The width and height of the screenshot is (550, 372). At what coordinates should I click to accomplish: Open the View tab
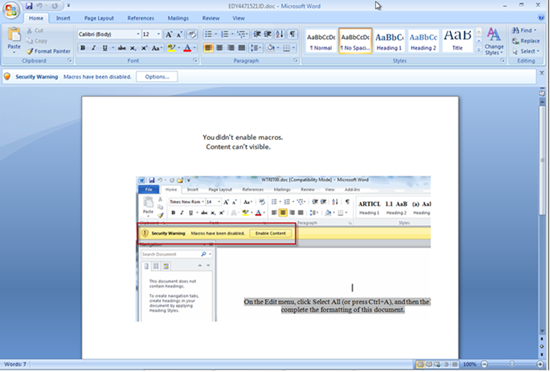click(239, 18)
